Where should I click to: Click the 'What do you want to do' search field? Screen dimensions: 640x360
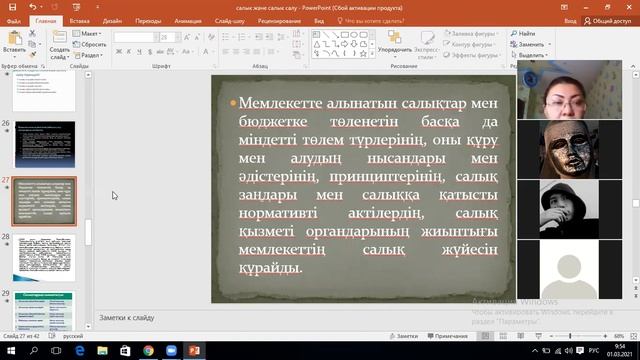(371, 21)
